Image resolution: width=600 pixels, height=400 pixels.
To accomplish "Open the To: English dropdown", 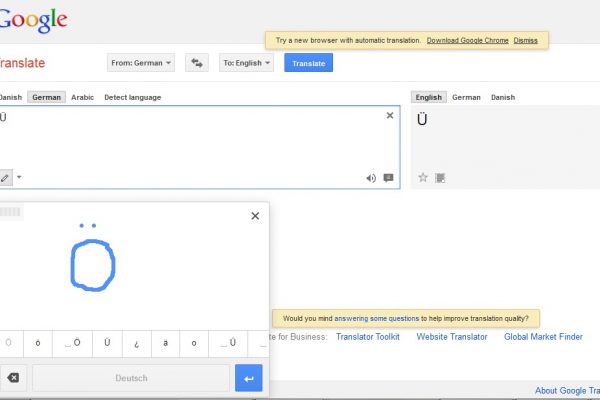I will [246, 62].
